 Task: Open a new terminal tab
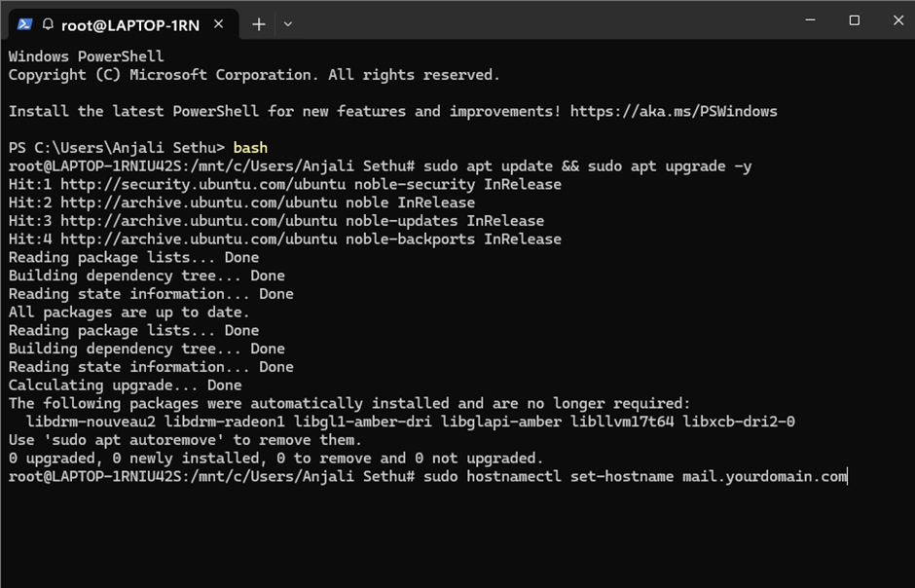point(259,24)
